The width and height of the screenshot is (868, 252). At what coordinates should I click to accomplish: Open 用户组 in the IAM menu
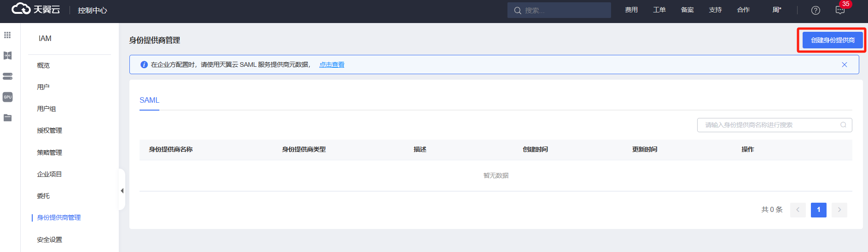47,109
